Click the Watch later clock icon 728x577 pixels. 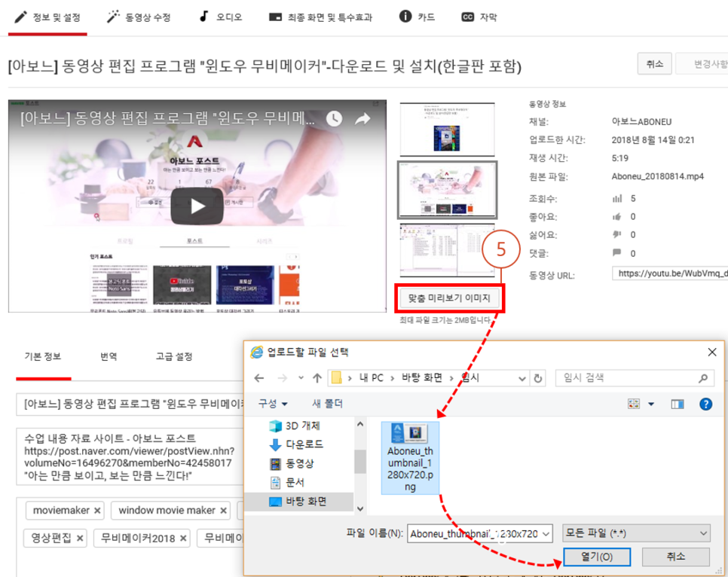[x=334, y=119]
